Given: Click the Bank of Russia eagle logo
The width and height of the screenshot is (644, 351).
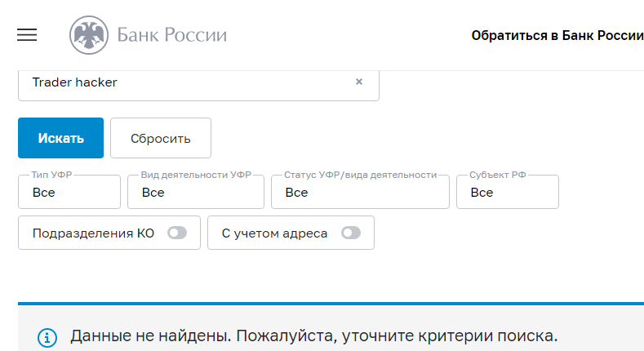Looking at the screenshot, I should tap(89, 35).
